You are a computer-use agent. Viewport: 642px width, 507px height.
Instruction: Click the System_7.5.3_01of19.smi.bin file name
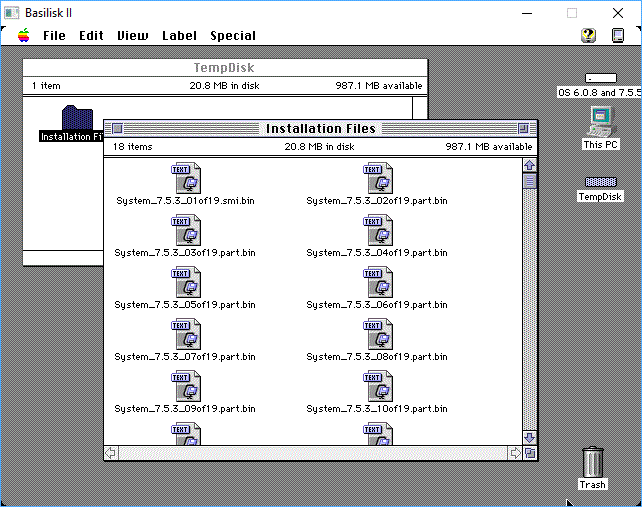[185, 201]
